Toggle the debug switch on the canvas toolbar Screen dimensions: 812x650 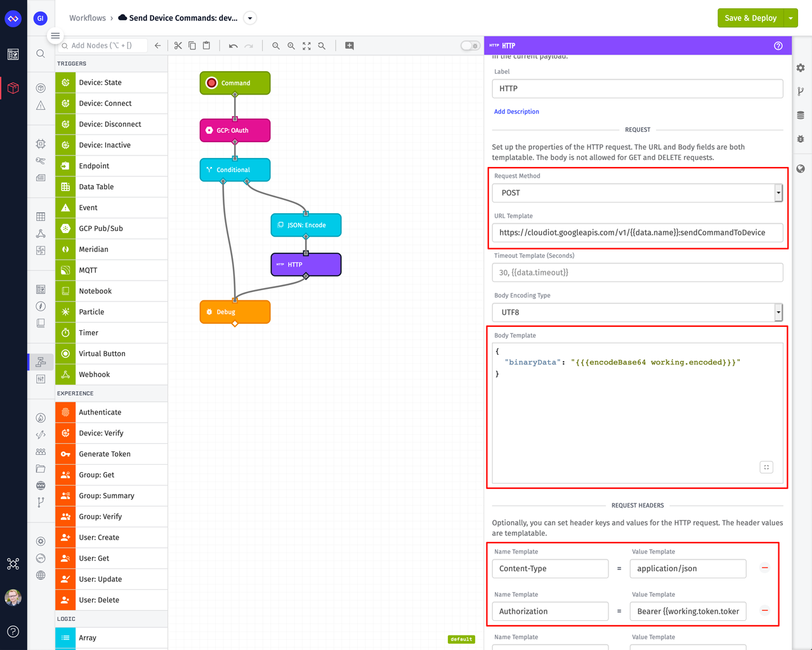pyautogui.click(x=469, y=46)
